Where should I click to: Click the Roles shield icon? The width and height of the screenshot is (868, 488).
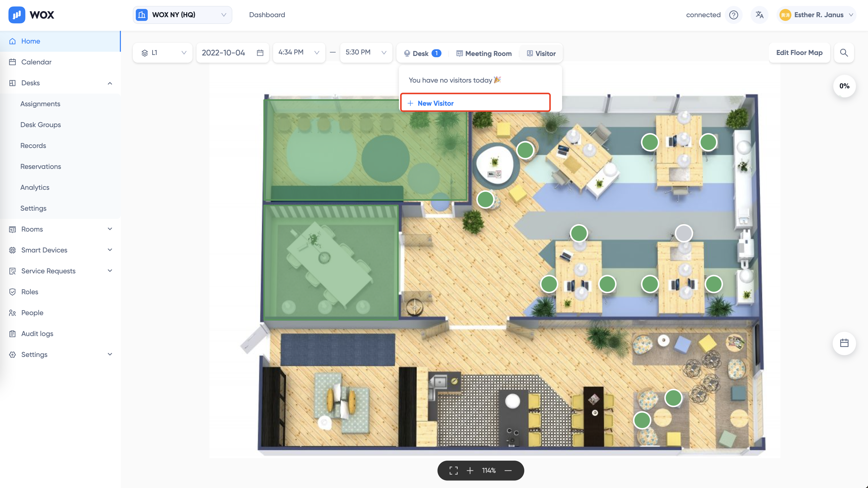point(12,292)
